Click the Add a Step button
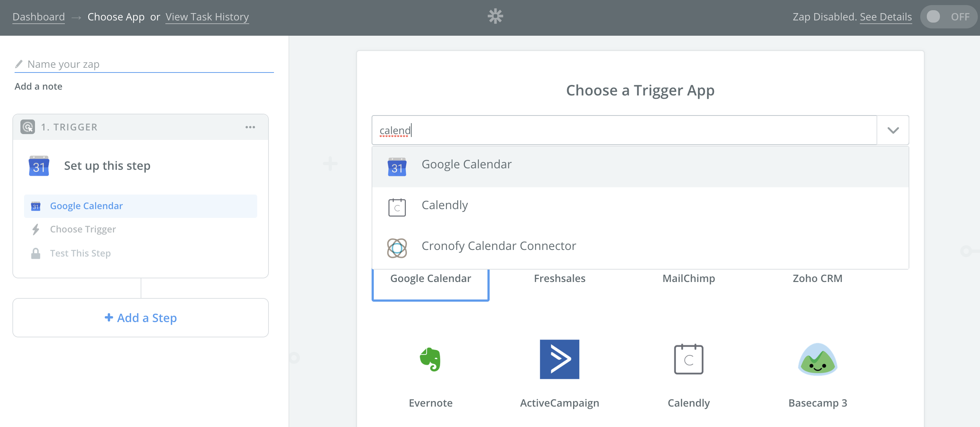980x427 pixels. pyautogui.click(x=141, y=317)
